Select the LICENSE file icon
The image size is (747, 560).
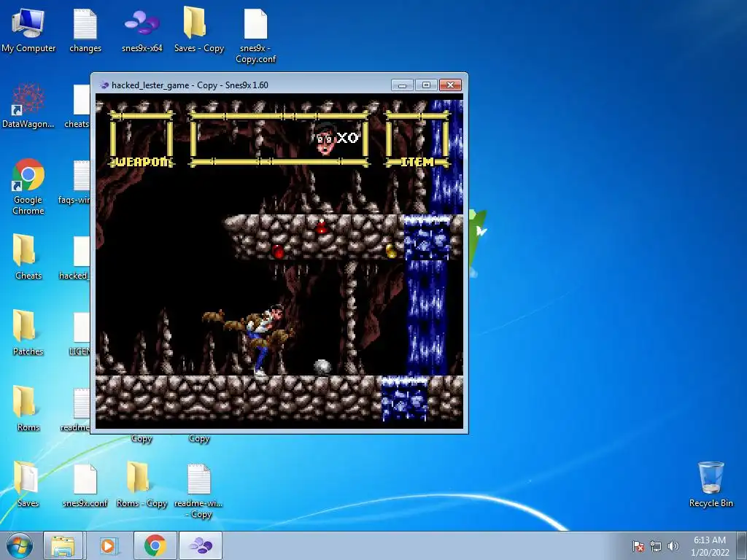click(x=80, y=333)
